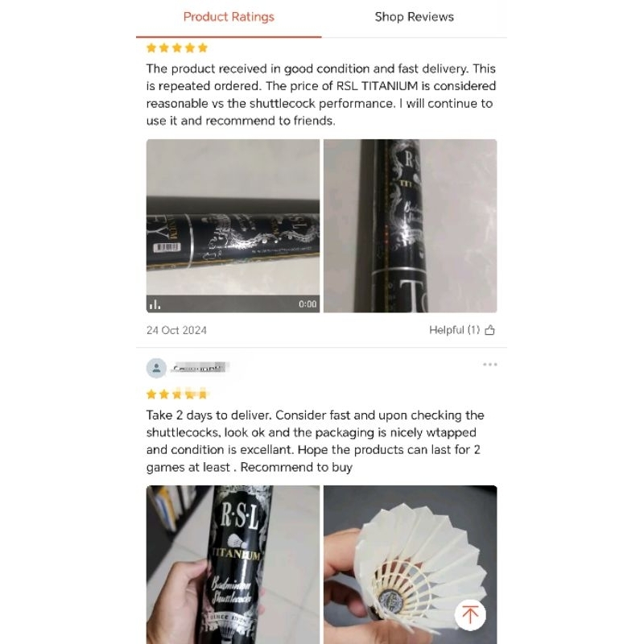Open the three-dot menu on second review

(x=490, y=365)
